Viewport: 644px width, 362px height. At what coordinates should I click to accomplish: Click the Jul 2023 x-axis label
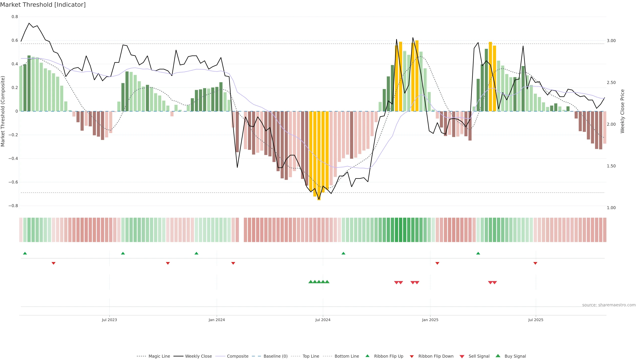pos(109,320)
